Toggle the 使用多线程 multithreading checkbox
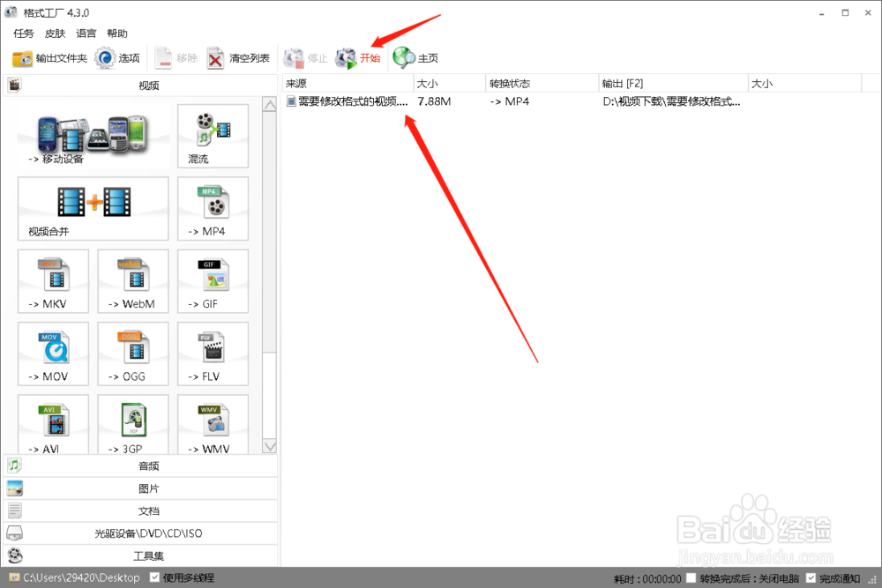The image size is (882, 588). (x=154, y=577)
